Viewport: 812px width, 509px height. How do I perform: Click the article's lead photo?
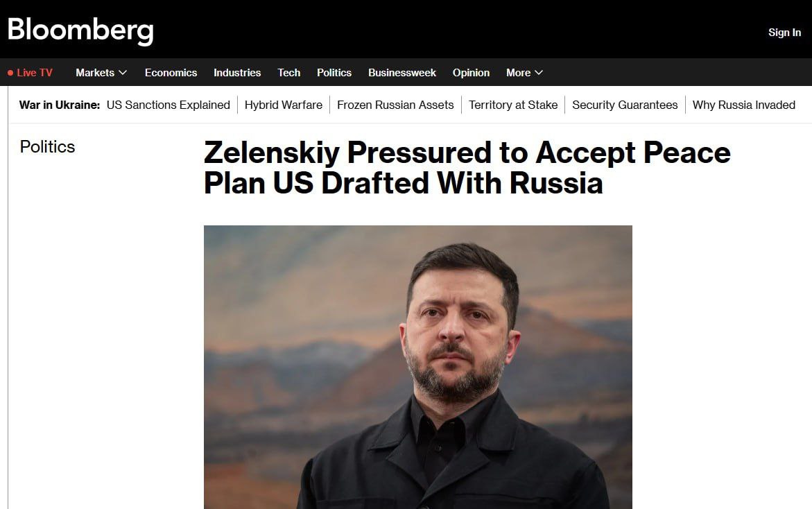418,367
